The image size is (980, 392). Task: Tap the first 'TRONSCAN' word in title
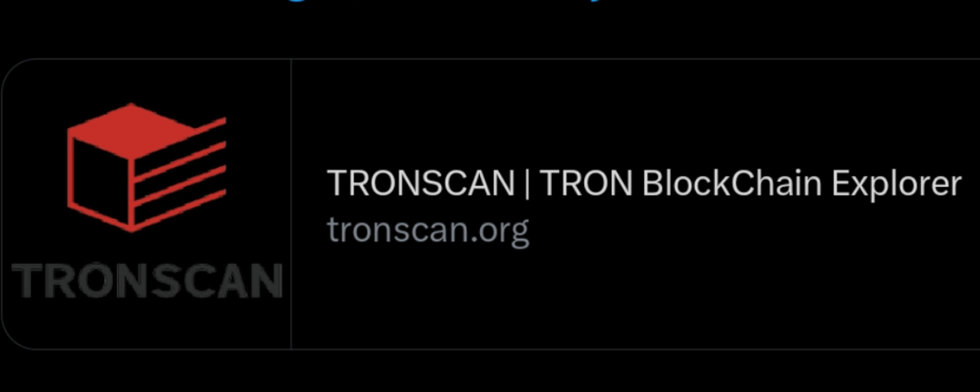coord(421,184)
